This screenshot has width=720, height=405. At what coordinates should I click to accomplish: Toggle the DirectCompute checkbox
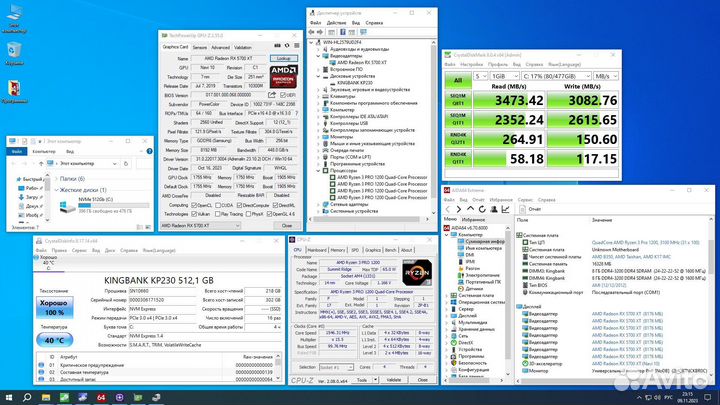point(239,205)
